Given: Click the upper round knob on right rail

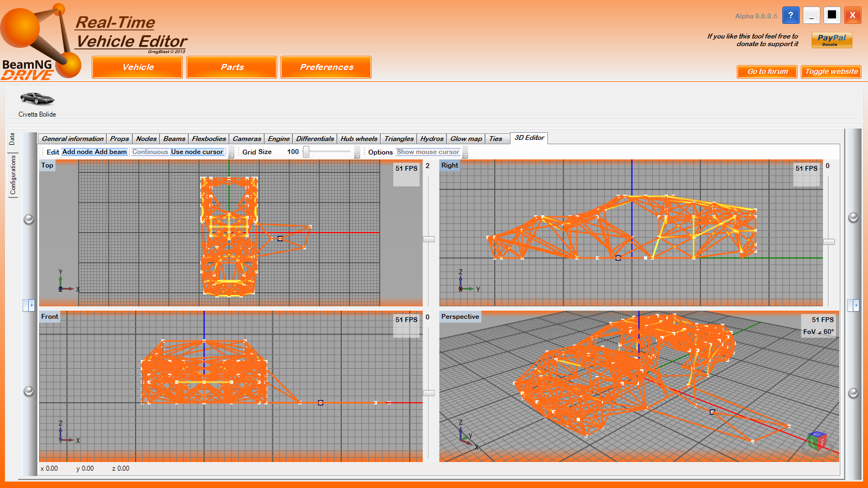Looking at the screenshot, I should (853, 217).
